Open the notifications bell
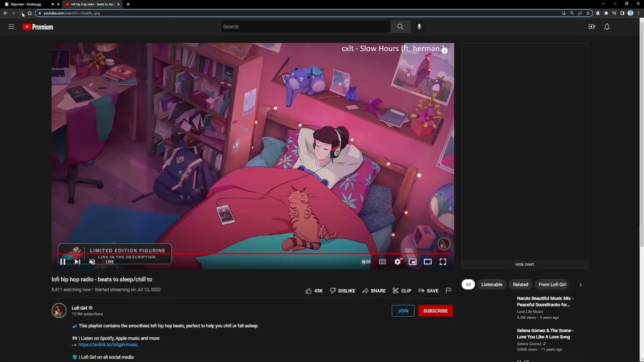Screen dimensions: 644x362 607,27
